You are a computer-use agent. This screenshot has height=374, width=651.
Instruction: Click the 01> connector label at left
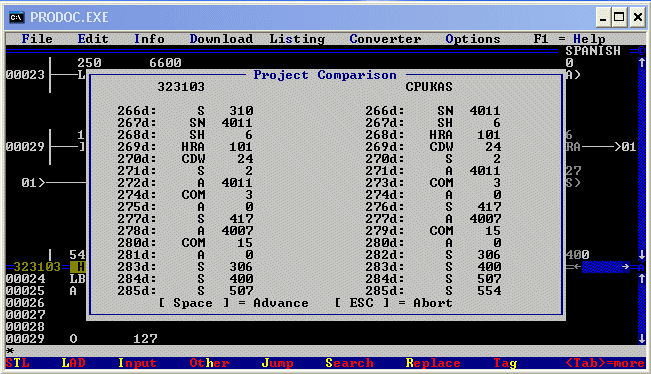(x=33, y=183)
